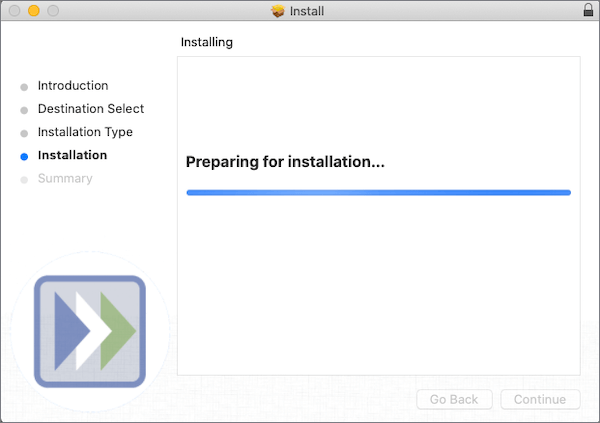Select the Destination Select step
Viewport: 600px width, 423px height.
tap(91, 109)
